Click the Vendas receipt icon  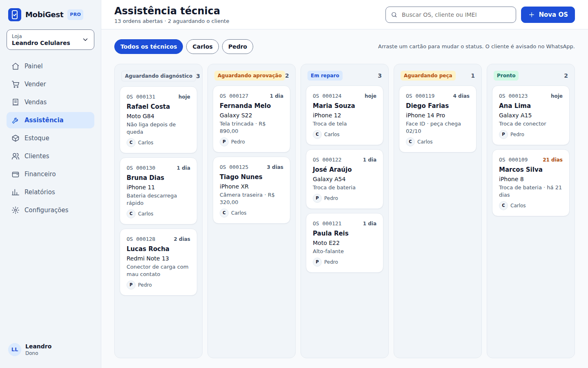[16, 102]
